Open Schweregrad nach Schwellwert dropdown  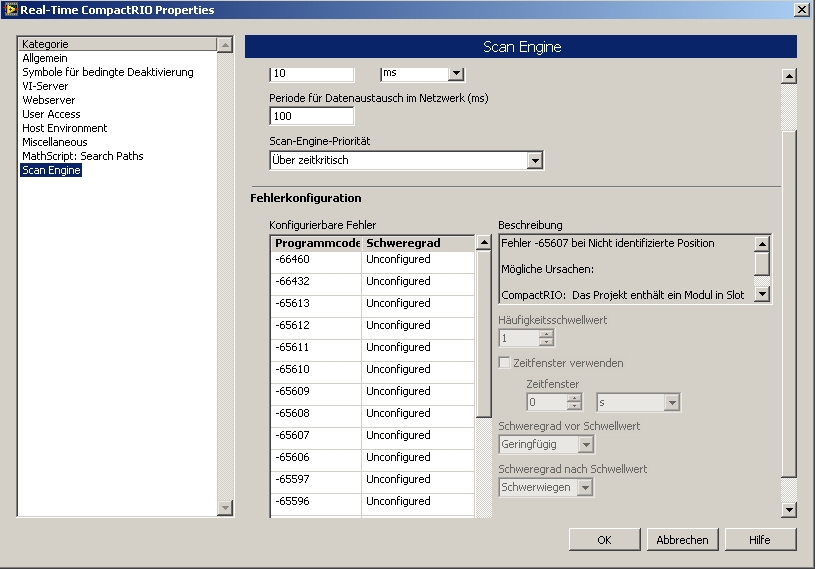click(x=586, y=488)
